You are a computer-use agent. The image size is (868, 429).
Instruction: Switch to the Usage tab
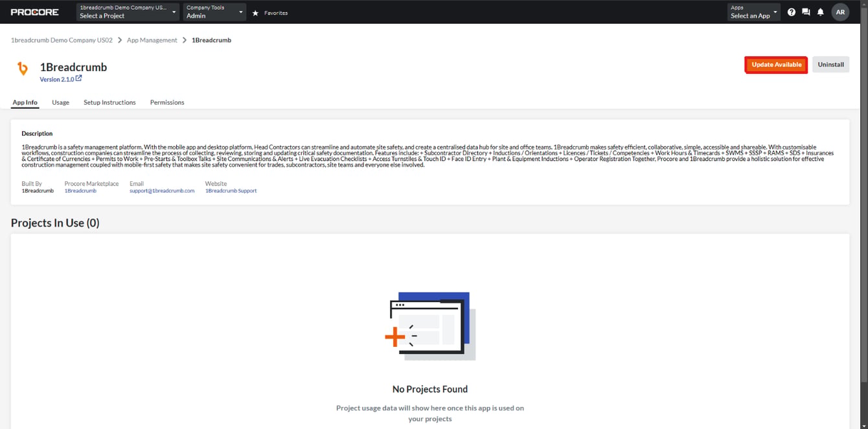click(61, 102)
